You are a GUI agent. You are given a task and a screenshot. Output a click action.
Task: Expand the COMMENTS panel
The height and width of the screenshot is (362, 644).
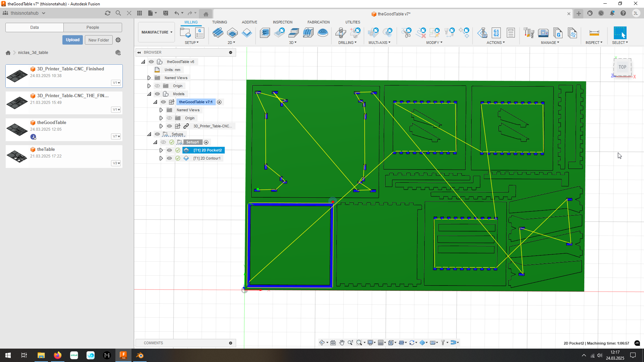pyautogui.click(x=231, y=343)
